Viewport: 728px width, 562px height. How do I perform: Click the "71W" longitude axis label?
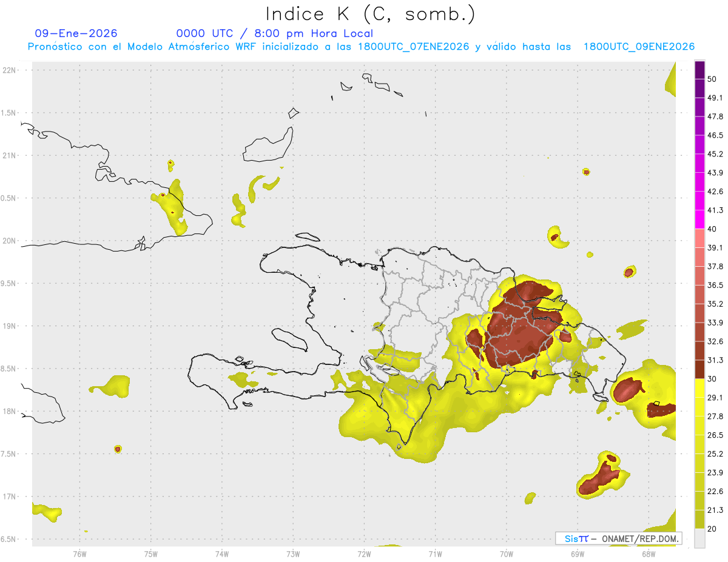click(435, 554)
